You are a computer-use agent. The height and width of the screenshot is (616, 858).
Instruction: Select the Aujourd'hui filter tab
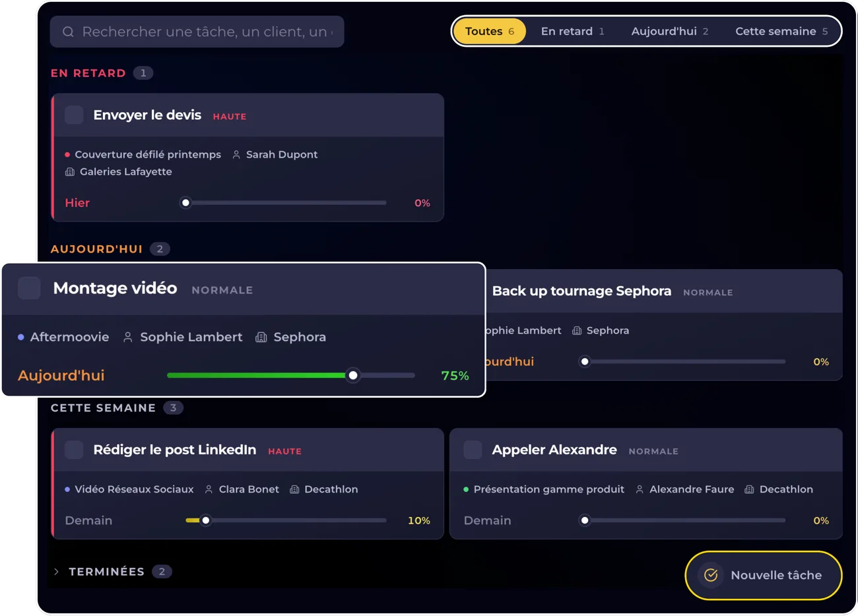[x=669, y=31]
